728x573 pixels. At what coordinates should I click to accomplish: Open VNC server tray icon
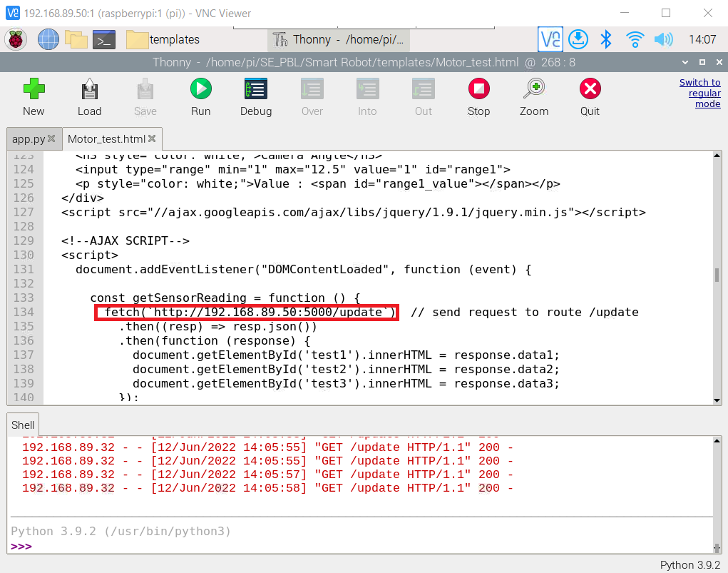tap(550, 39)
